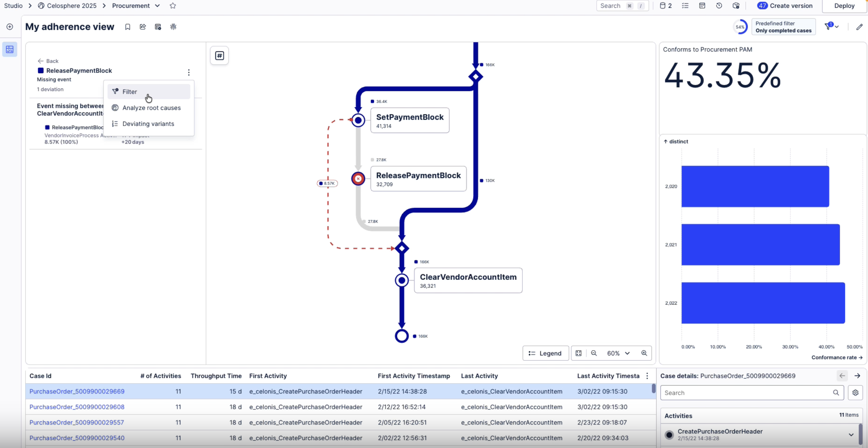The height and width of the screenshot is (448, 868).
Task: Click the red ReleasePaymentBlock deviation node
Action: click(358, 179)
